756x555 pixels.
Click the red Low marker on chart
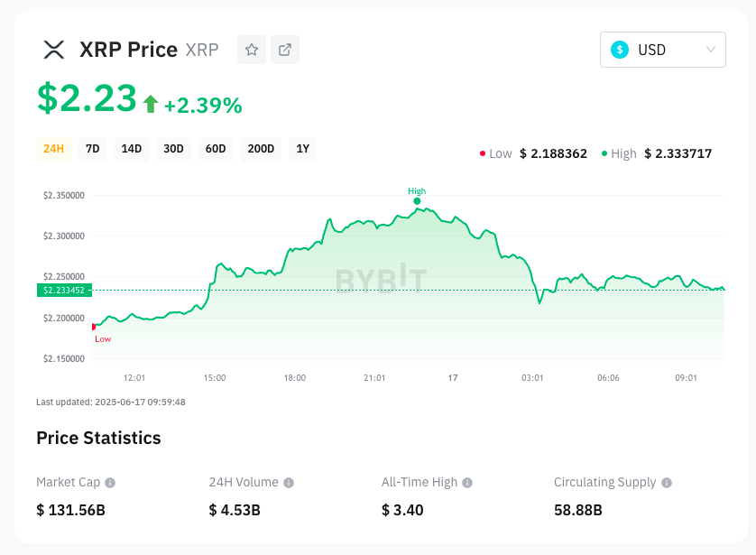94,327
